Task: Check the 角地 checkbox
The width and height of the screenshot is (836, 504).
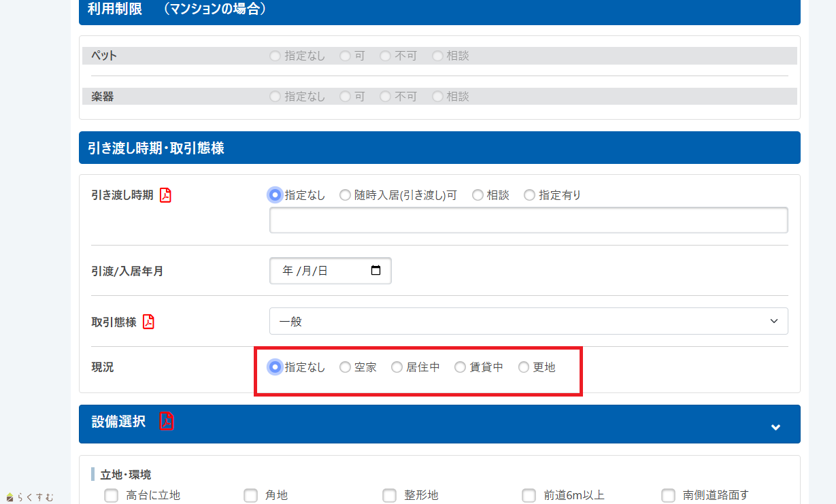Action: [x=250, y=495]
